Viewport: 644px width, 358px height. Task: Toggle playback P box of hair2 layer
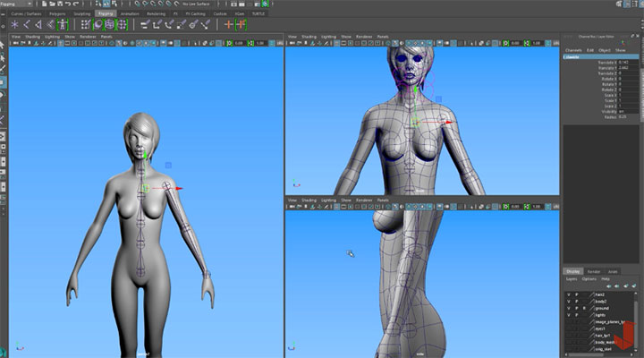point(577,294)
